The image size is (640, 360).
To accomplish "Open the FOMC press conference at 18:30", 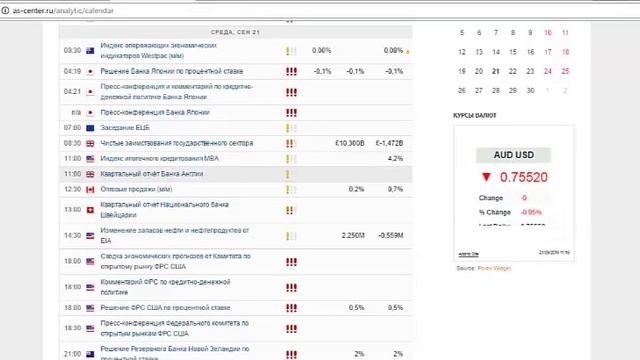I will [174, 328].
